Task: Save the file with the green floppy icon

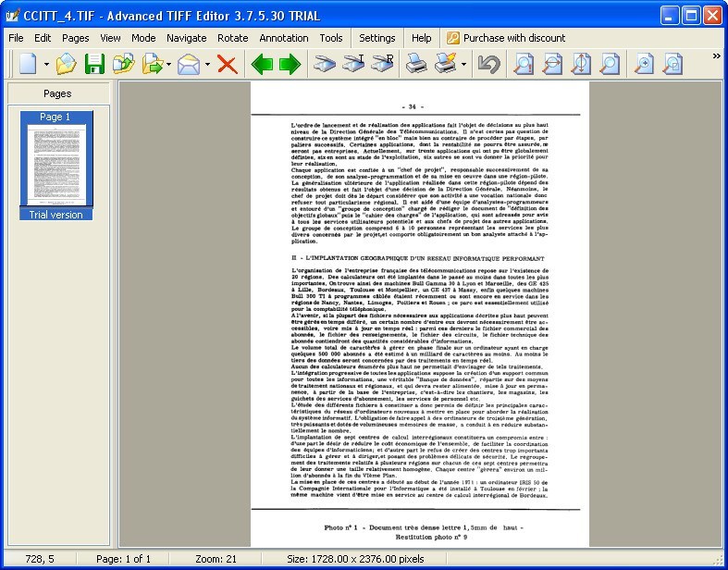Action: [x=94, y=64]
